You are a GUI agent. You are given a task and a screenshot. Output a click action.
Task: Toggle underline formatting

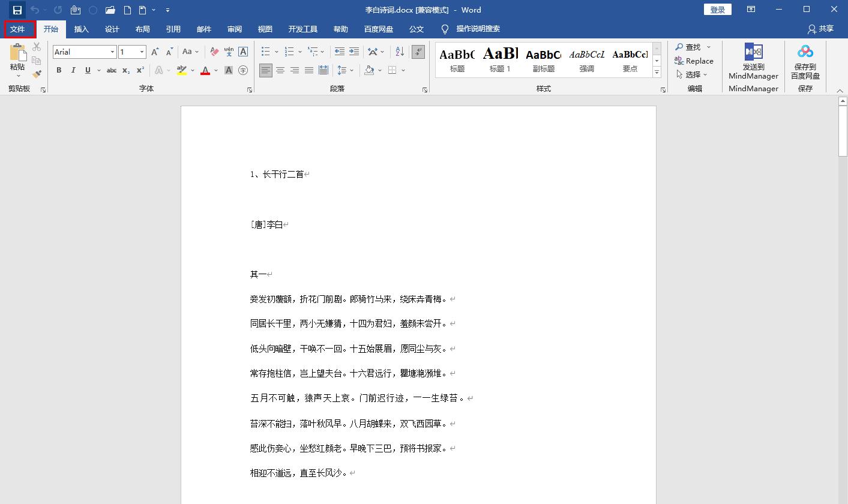pyautogui.click(x=87, y=70)
